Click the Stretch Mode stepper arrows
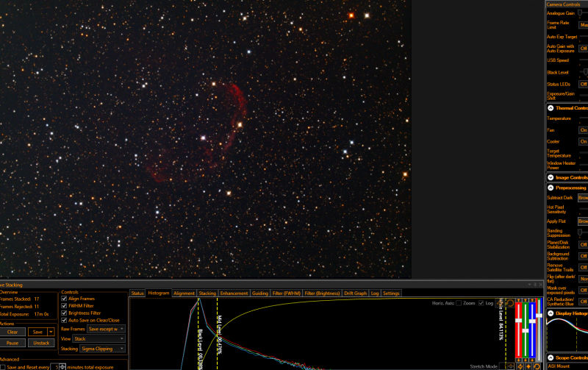Viewport: 588px width, 370px height. (x=511, y=366)
